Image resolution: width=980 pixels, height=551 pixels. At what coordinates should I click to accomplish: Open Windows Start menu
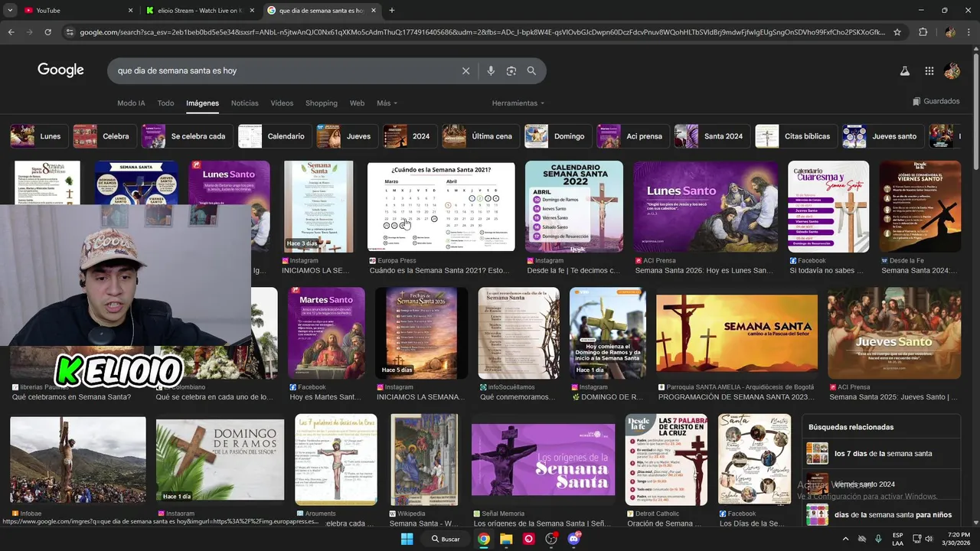tap(407, 539)
